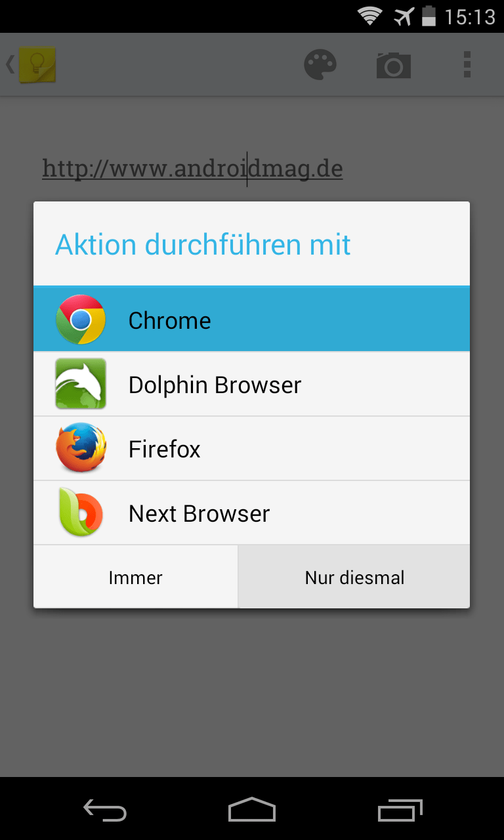Tap the Chrome browser icon
Screen dimensions: 504x840
coord(80,320)
